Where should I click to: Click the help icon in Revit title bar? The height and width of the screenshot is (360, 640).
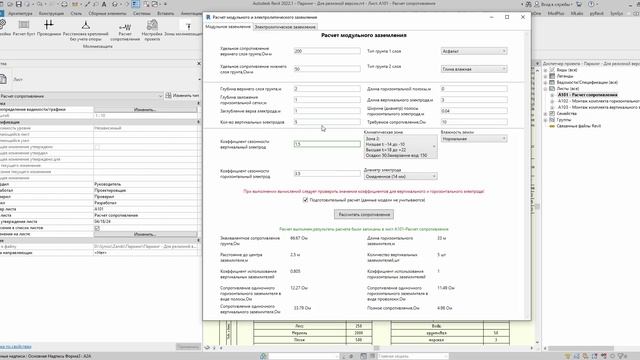(591, 4)
